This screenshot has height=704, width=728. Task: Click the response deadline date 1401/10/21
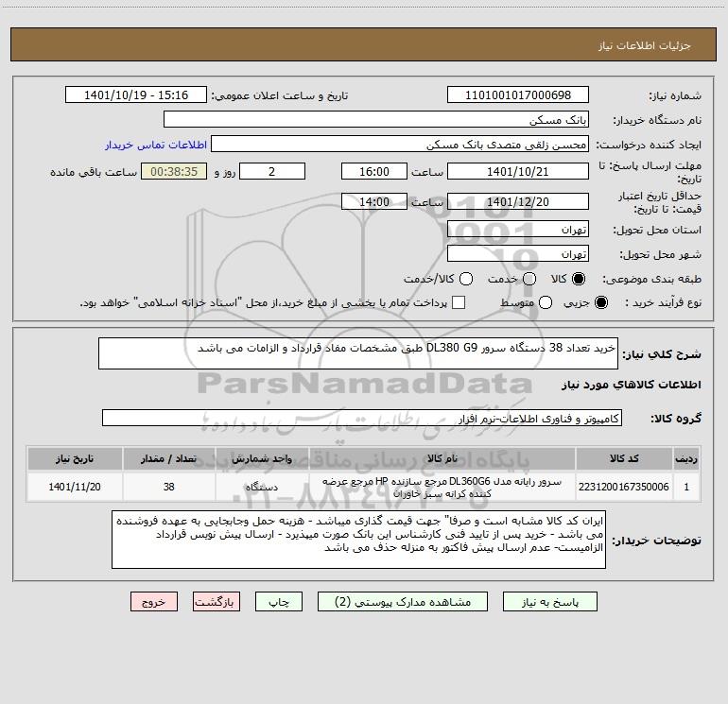click(518, 171)
